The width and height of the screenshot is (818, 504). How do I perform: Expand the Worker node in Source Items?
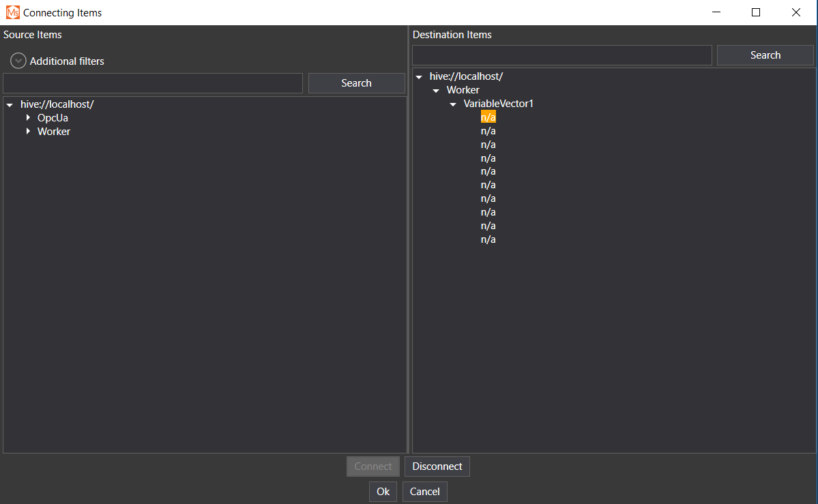click(28, 132)
